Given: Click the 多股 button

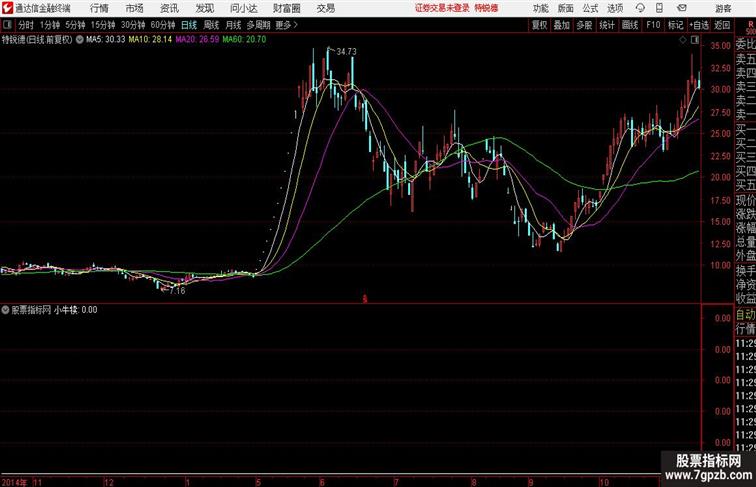Looking at the screenshot, I should (584, 25).
